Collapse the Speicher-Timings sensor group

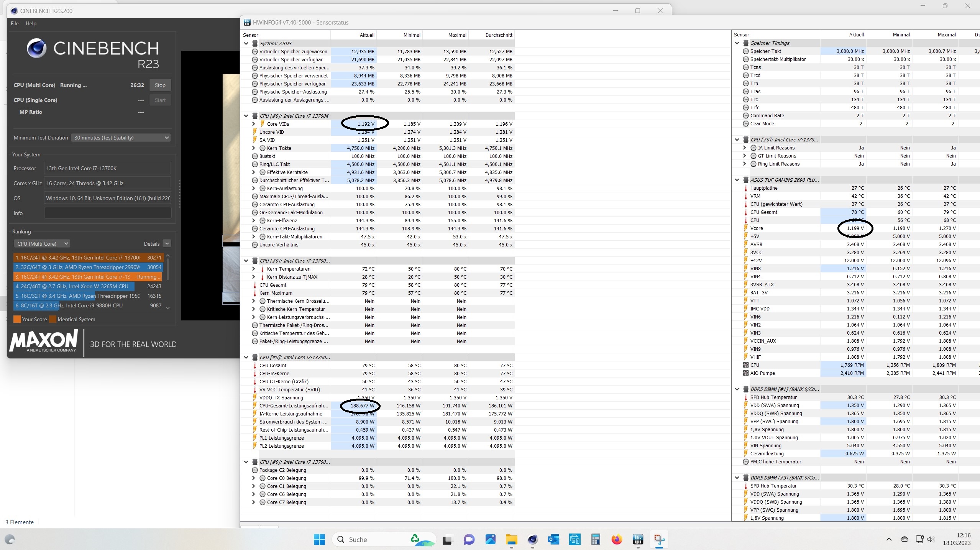pyautogui.click(x=737, y=43)
